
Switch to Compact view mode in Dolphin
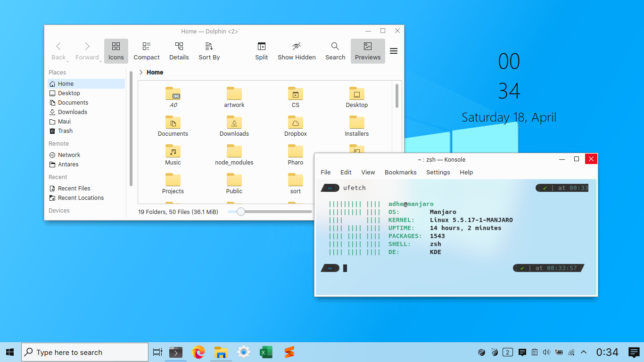point(147,51)
